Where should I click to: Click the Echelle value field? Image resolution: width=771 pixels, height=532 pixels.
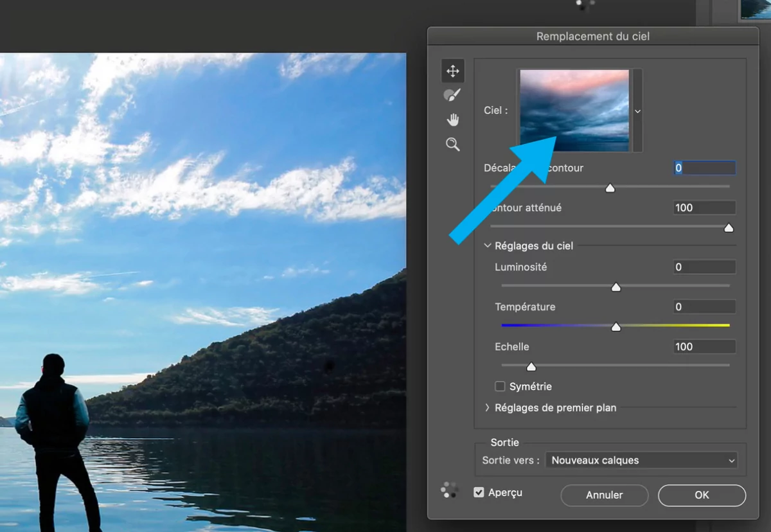point(704,347)
